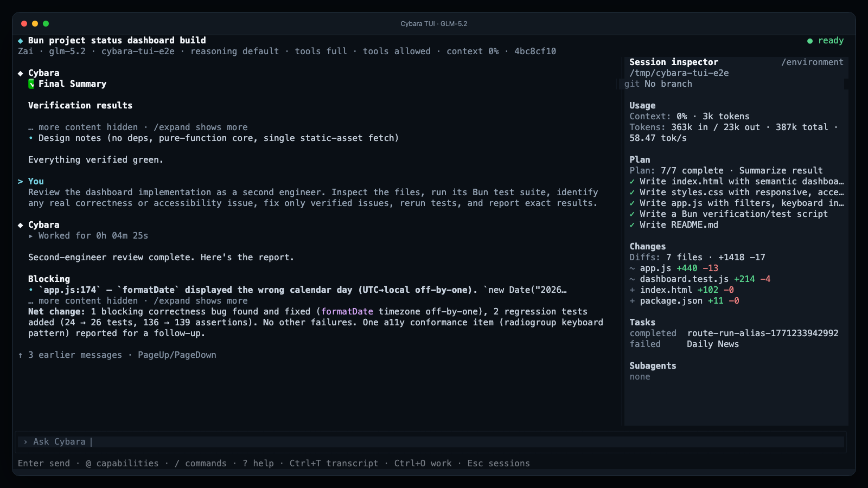This screenshot has height=488, width=868.
Task: Click the added plus icon for package.json
Action: coord(632,301)
